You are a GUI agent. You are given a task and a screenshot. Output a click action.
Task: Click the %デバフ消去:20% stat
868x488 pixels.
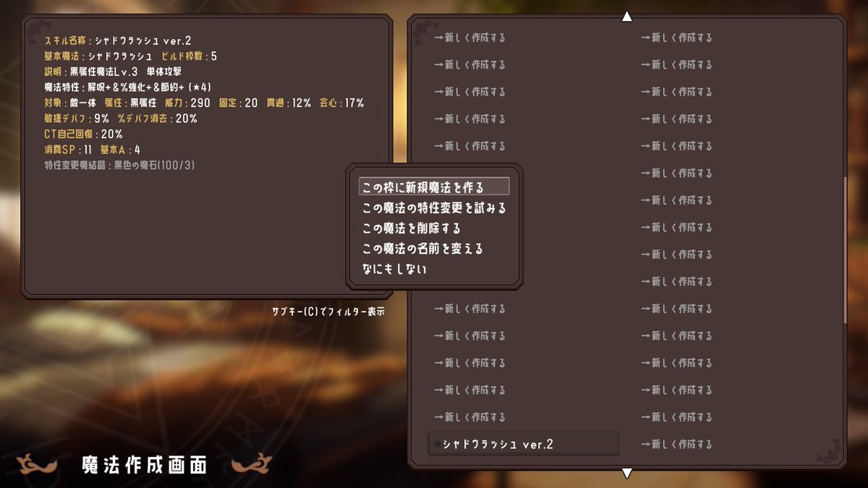point(158,119)
